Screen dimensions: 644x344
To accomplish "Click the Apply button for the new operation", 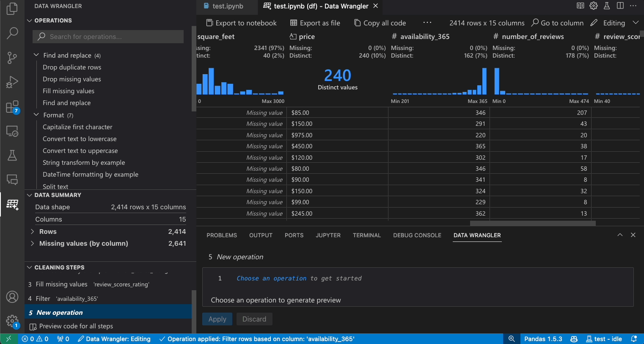I will [217, 319].
